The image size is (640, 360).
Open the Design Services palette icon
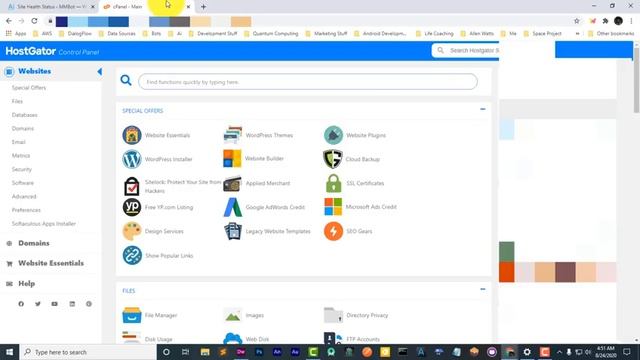[x=132, y=231]
